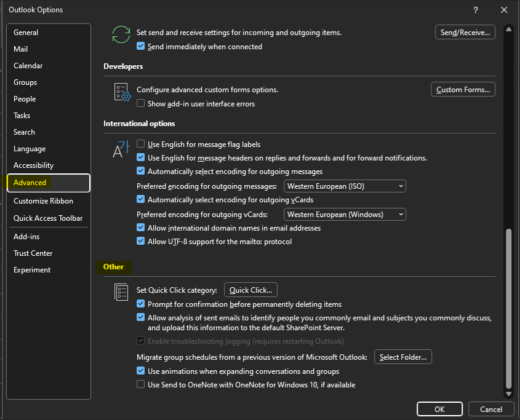Confirm settings with the OK button

click(439, 409)
